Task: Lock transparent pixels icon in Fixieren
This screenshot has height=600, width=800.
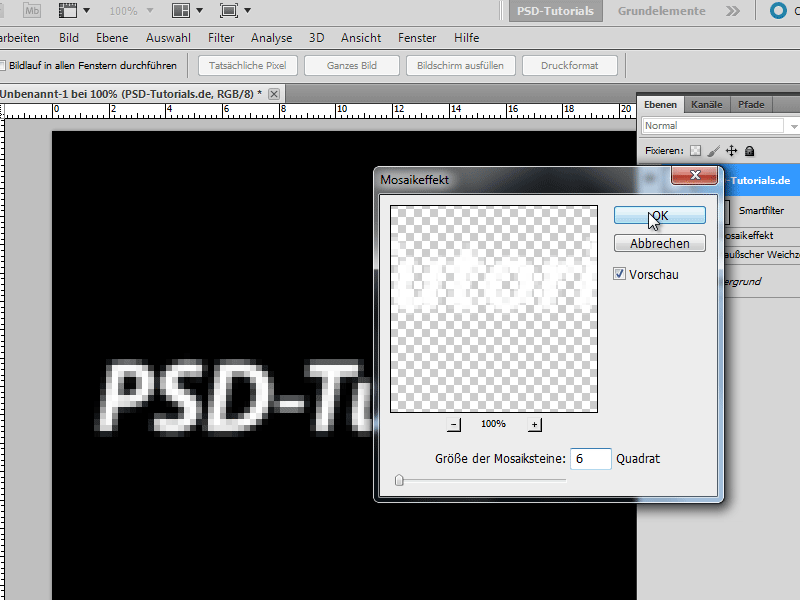Action: [x=695, y=151]
